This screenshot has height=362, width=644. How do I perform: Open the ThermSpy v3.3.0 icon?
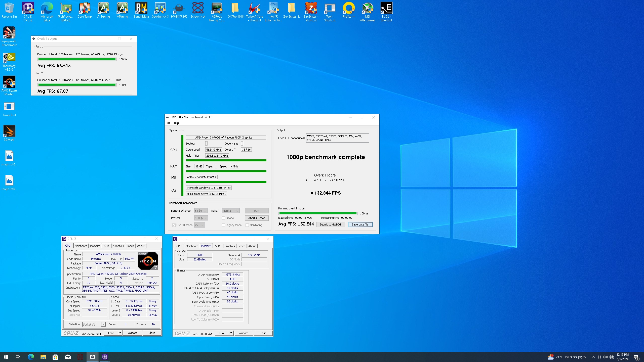click(x=9, y=61)
